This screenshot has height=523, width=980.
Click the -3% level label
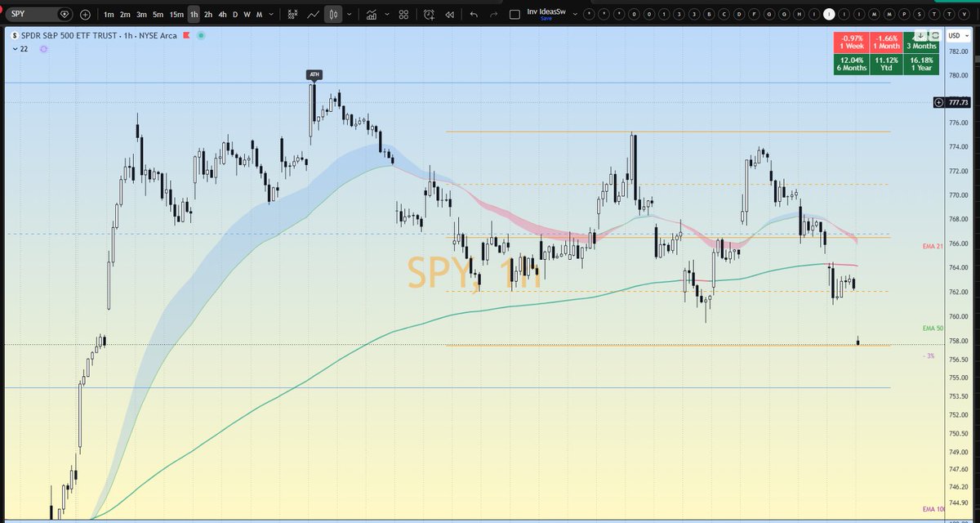(929, 355)
